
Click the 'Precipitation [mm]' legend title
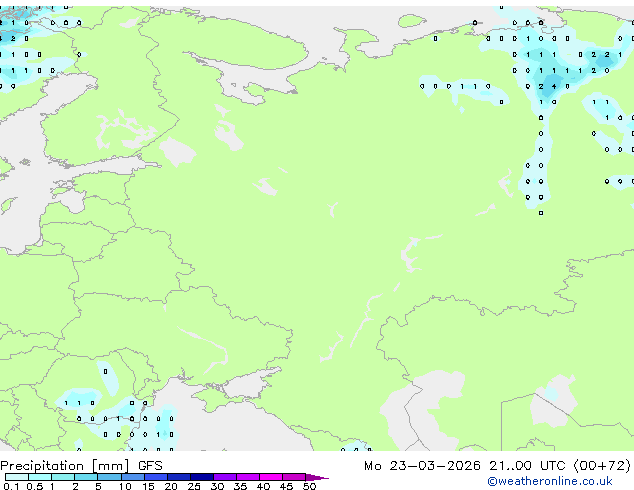65,466
